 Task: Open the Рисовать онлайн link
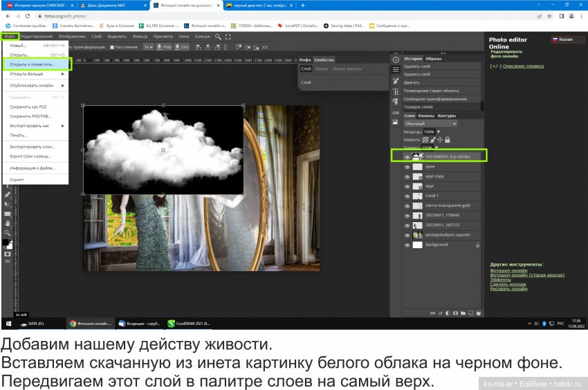coord(509,289)
